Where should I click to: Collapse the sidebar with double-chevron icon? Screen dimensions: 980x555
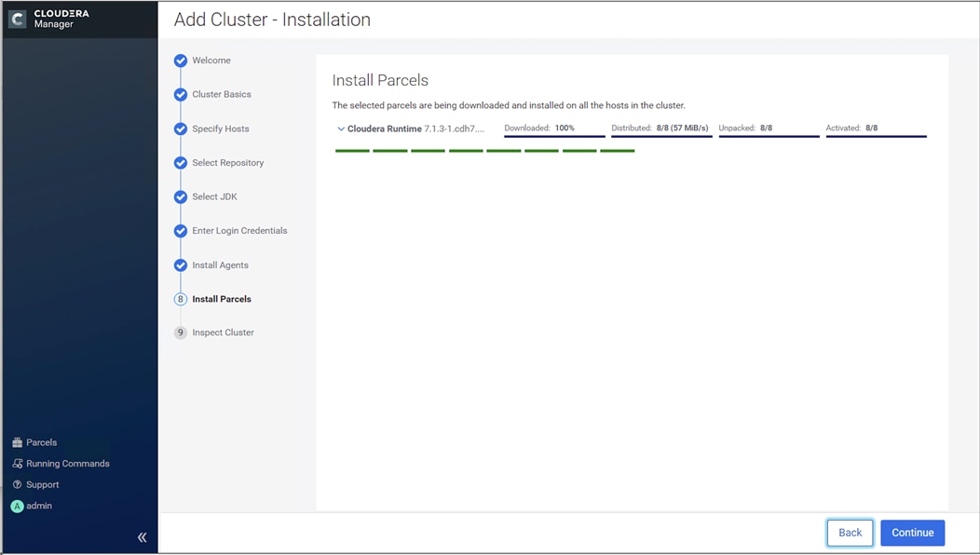pyautogui.click(x=143, y=537)
